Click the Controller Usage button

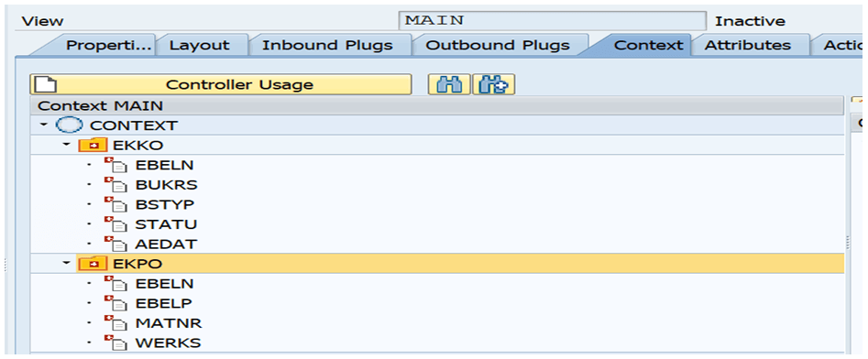[x=221, y=84]
